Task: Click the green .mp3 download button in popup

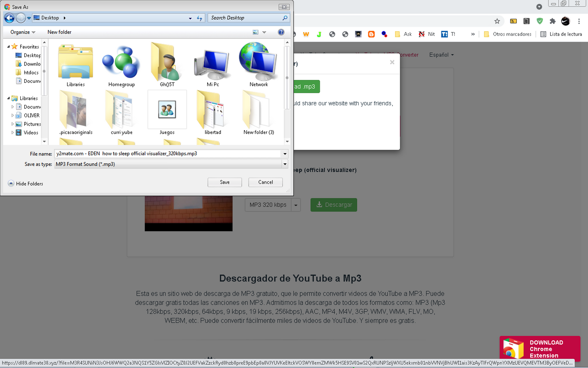Action: (x=306, y=86)
